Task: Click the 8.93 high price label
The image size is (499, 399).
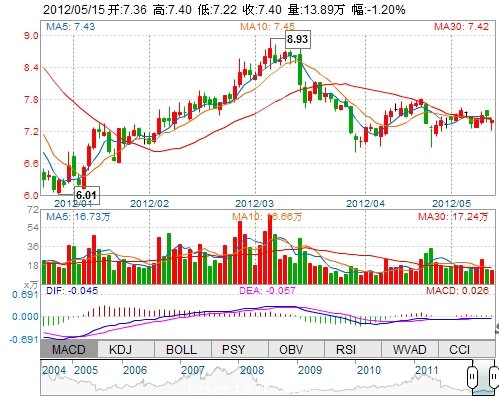Action: (297, 39)
